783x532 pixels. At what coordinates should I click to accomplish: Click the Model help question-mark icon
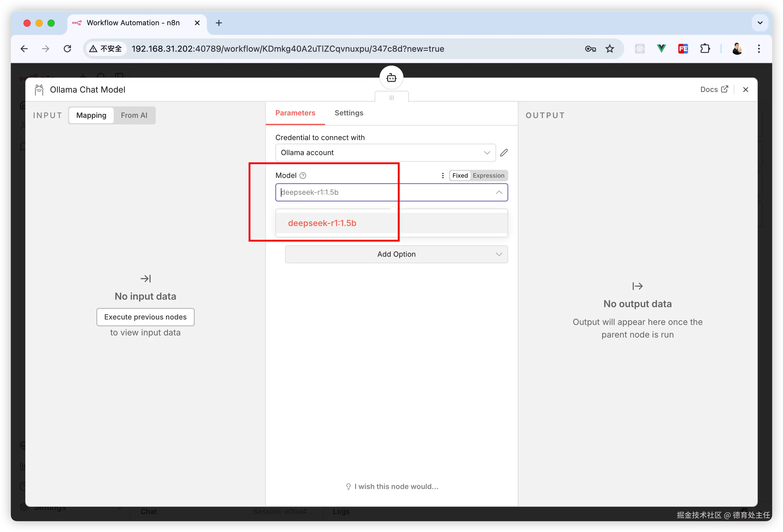tap(303, 176)
